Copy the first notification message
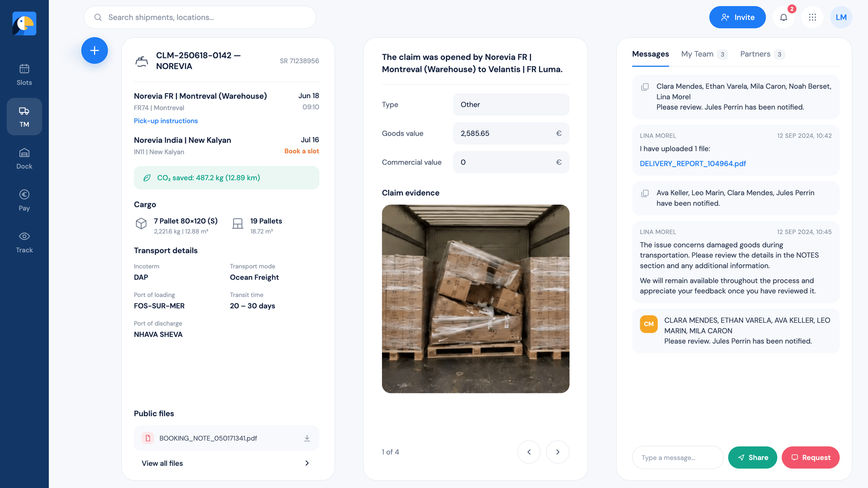The width and height of the screenshot is (868, 488). pyautogui.click(x=645, y=87)
